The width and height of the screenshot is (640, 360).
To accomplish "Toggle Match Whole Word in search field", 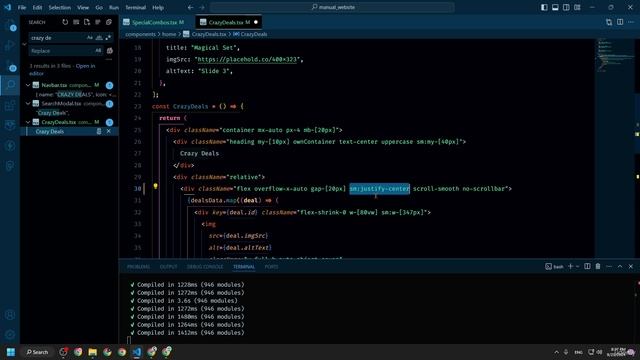I will coord(99,38).
